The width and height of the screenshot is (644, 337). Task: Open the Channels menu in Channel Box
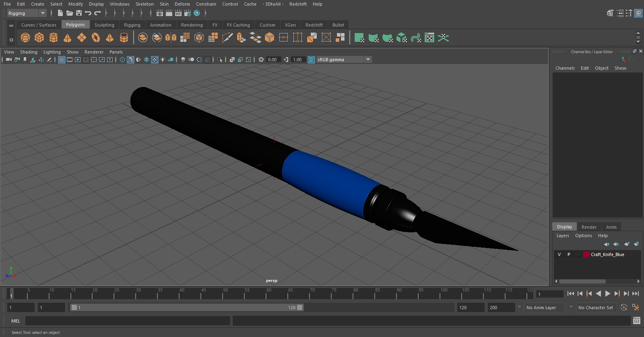coord(565,68)
